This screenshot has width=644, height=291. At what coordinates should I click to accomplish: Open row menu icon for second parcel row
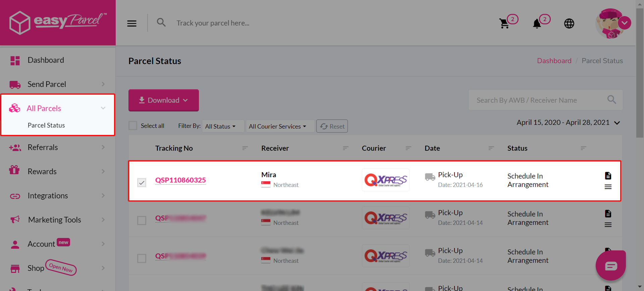608,225
